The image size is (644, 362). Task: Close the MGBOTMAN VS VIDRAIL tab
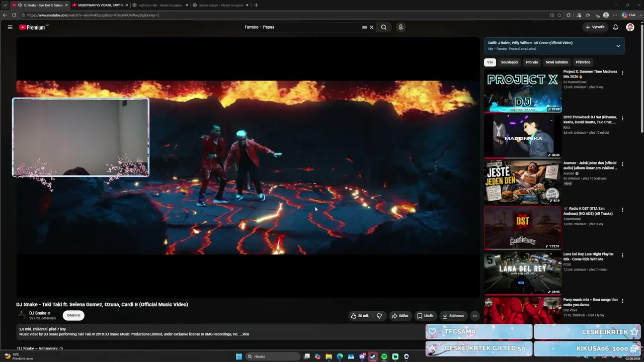126,5
